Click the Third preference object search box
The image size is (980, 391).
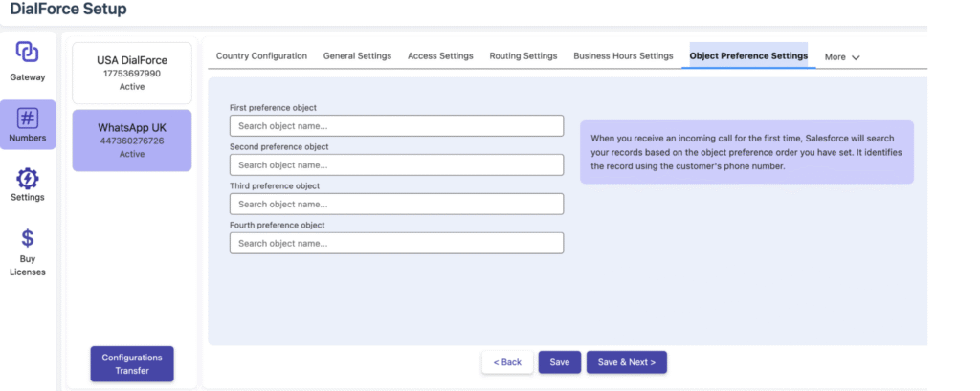tap(396, 205)
